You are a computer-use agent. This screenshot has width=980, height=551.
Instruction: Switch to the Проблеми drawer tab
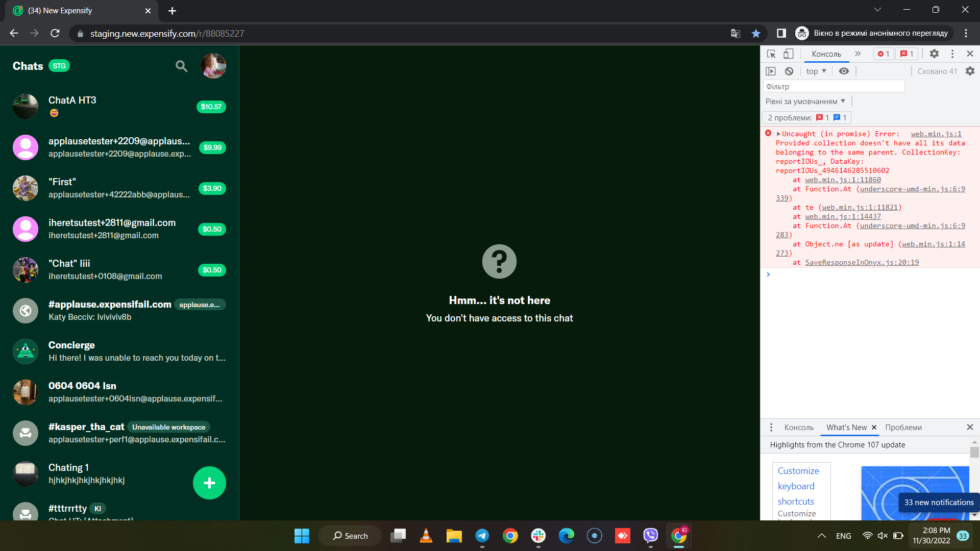pos(903,428)
